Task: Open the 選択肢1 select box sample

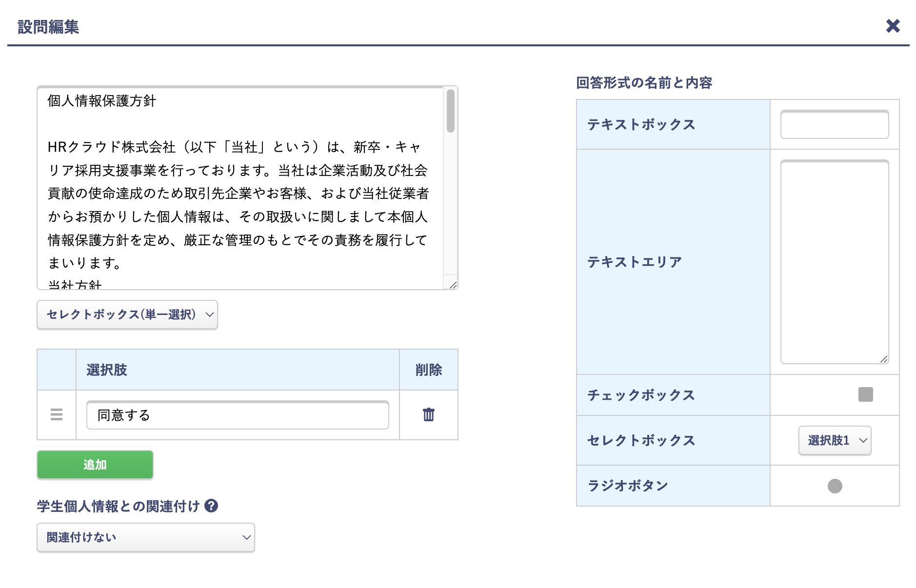Action: 834,440
